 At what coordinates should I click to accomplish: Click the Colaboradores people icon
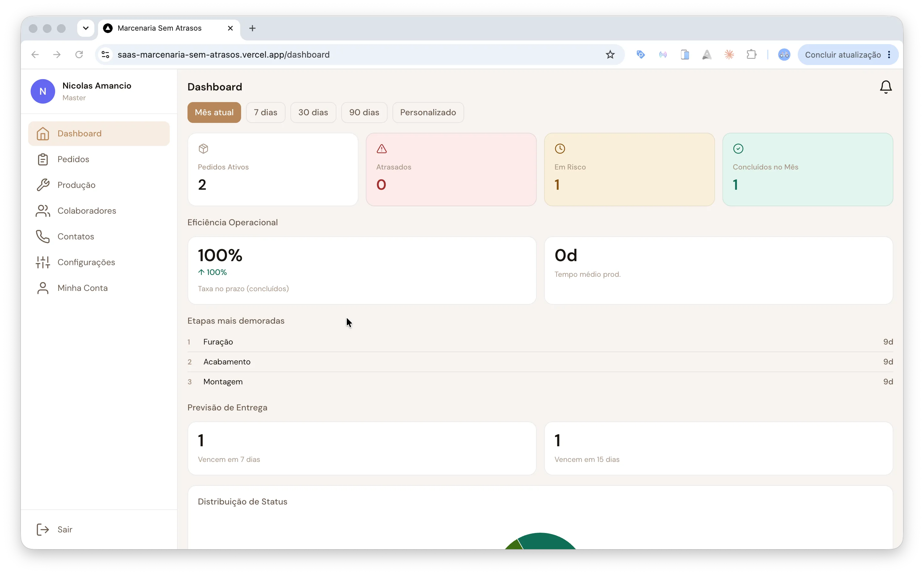coord(43,211)
